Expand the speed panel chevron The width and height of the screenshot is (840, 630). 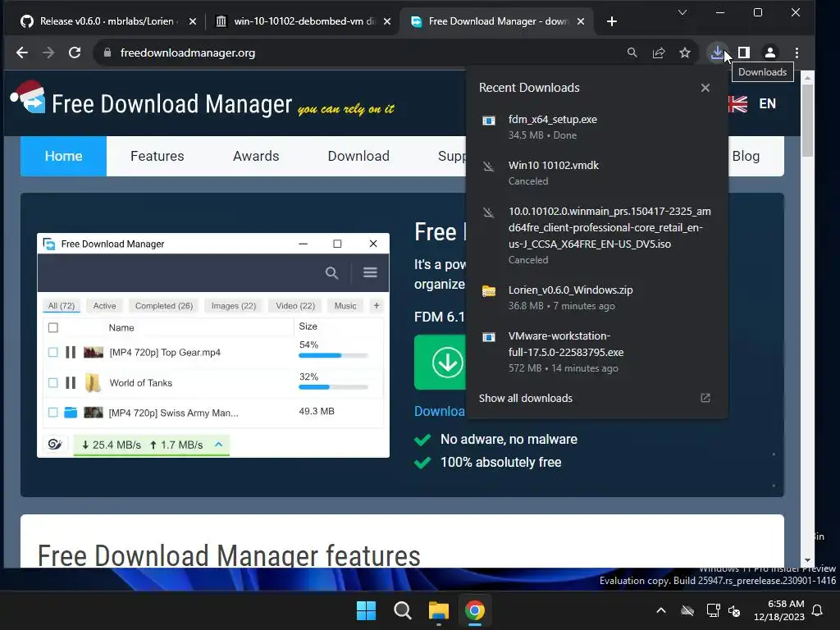[x=218, y=444]
